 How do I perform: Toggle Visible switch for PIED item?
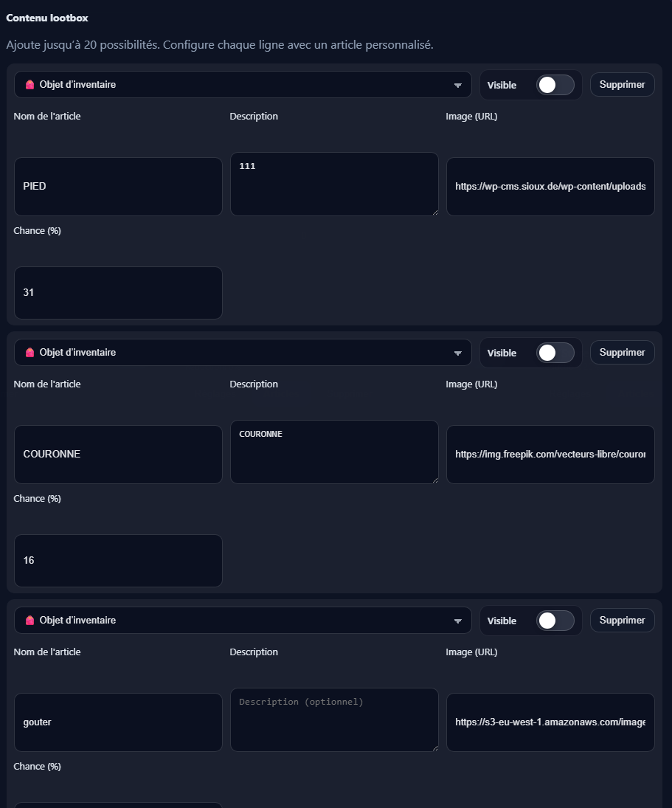[555, 85]
